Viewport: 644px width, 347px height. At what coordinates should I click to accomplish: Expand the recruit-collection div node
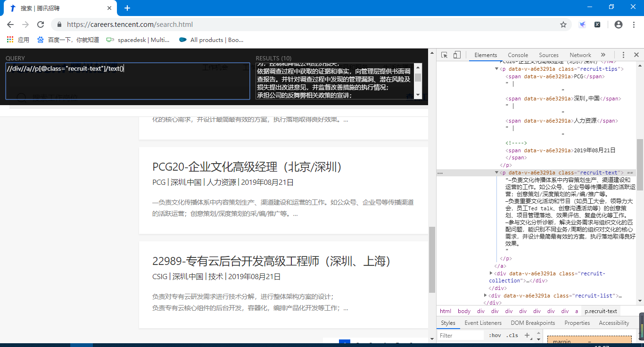pyautogui.click(x=491, y=273)
